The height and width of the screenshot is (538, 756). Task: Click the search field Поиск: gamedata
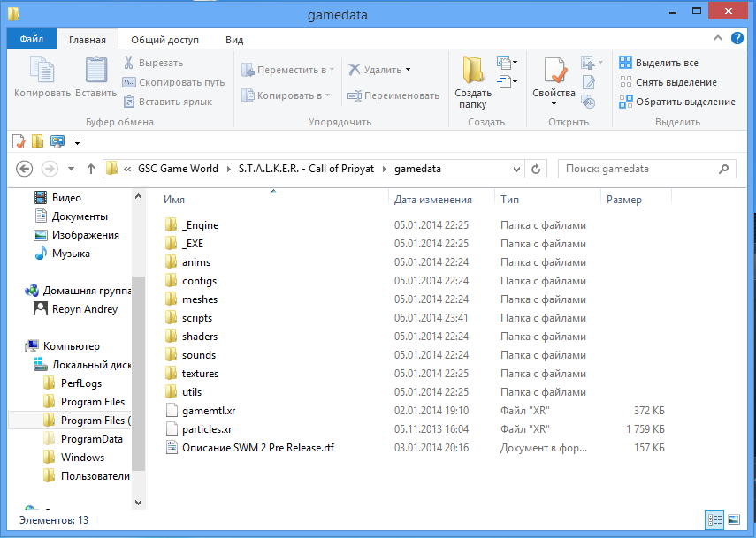646,169
